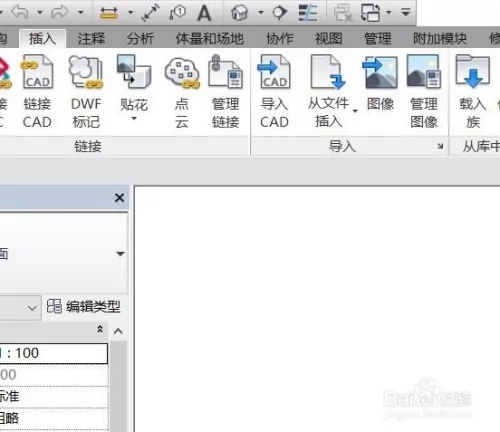Open the properties filter combo box
Screen dimensions: 500x432
coord(20,308)
